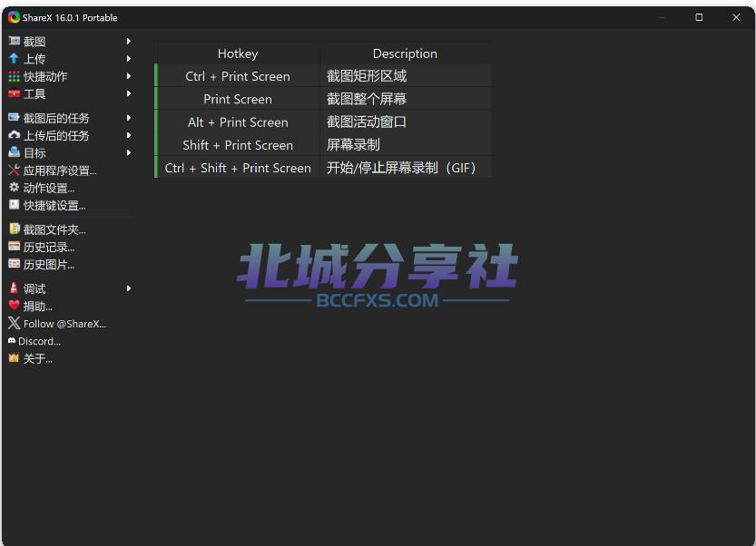
Task: Expand the 截图 submenu arrow
Action: (129, 42)
